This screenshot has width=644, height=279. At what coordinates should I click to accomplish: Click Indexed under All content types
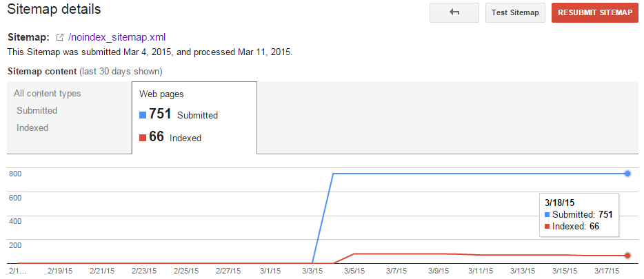[32, 128]
